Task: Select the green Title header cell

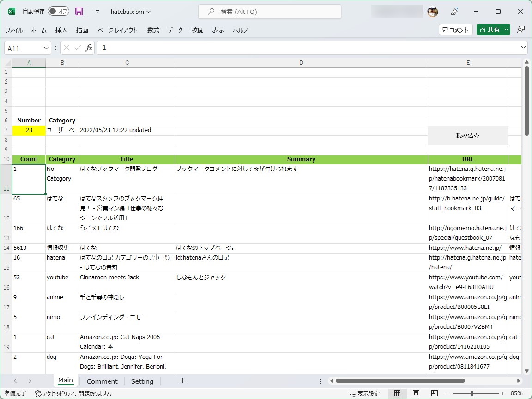Action: 127,159
